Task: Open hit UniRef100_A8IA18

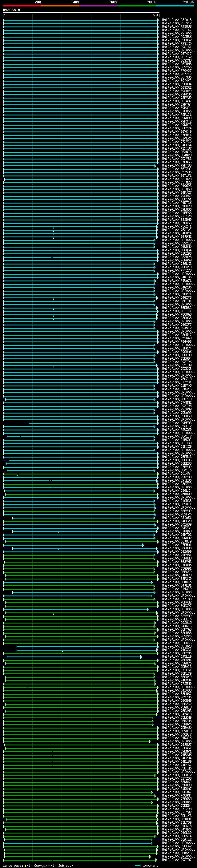Action: (177, 20)
